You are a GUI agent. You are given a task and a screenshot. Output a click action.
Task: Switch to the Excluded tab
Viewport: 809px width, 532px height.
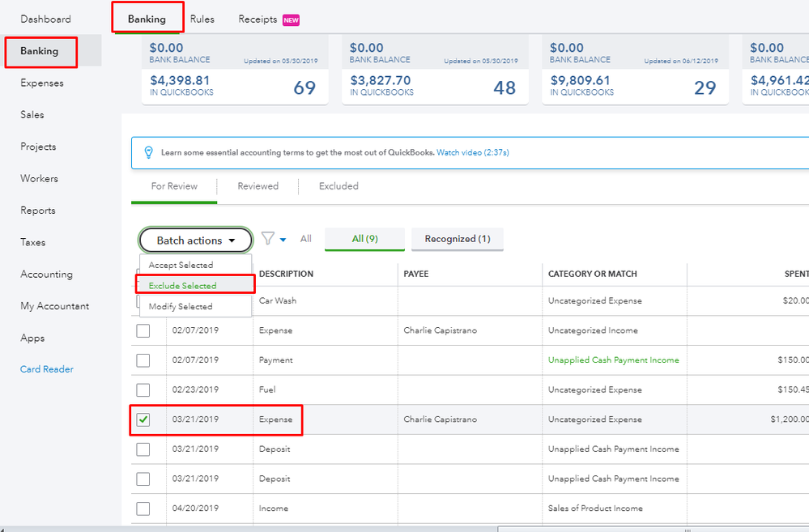pyautogui.click(x=339, y=186)
